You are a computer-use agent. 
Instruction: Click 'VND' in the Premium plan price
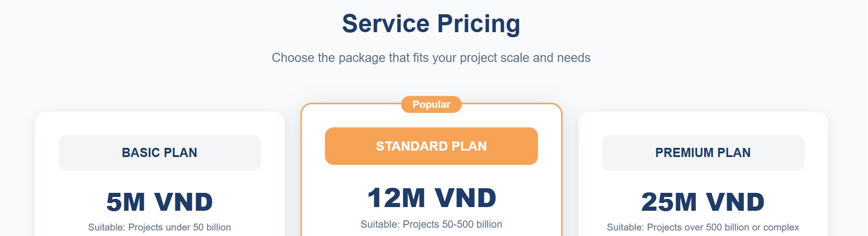pyautogui.click(x=735, y=202)
